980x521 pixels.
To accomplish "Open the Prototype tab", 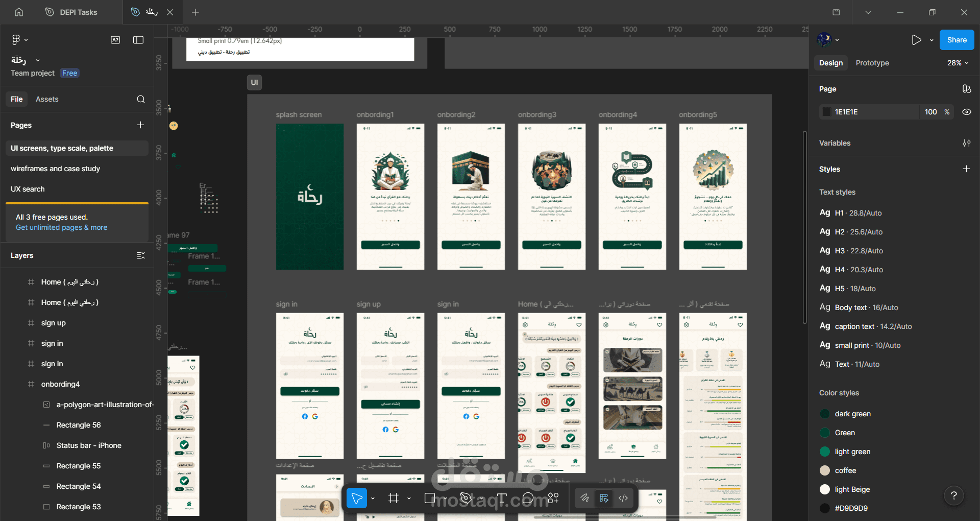I will point(872,63).
